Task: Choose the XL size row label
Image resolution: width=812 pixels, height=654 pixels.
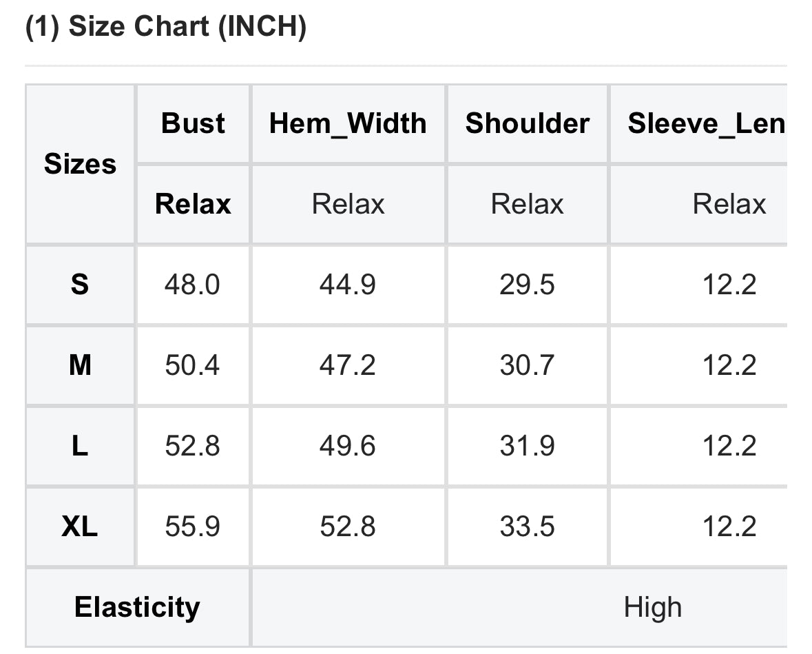Action: pos(80,527)
